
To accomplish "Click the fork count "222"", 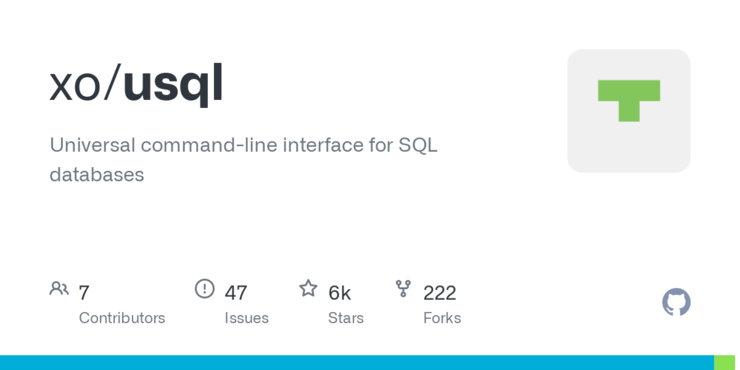I will pyautogui.click(x=439, y=293).
